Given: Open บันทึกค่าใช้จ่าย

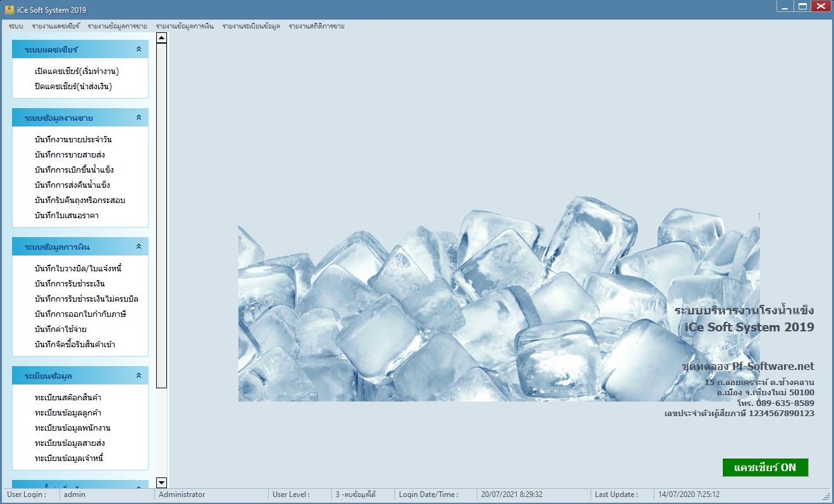Looking at the screenshot, I should pos(61,329).
